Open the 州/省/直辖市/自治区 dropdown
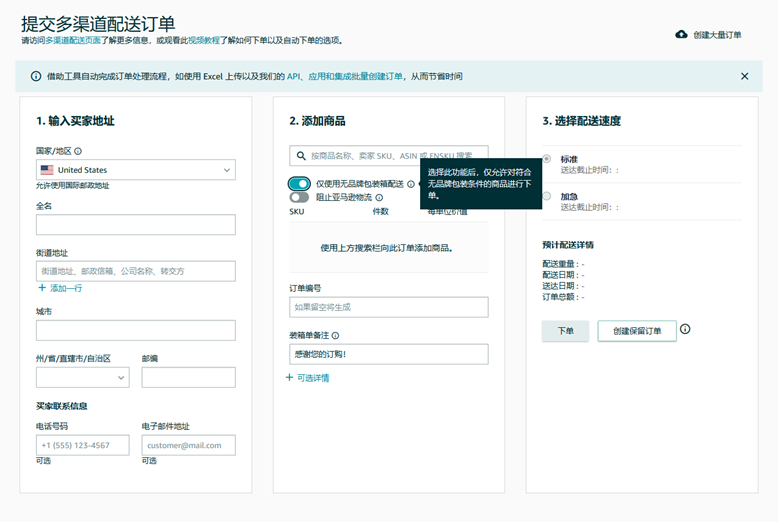Image resolution: width=778 pixels, height=522 pixels. [82, 377]
